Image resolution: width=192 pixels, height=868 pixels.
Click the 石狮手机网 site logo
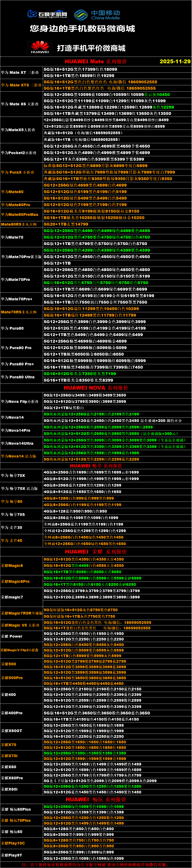[47, 14]
